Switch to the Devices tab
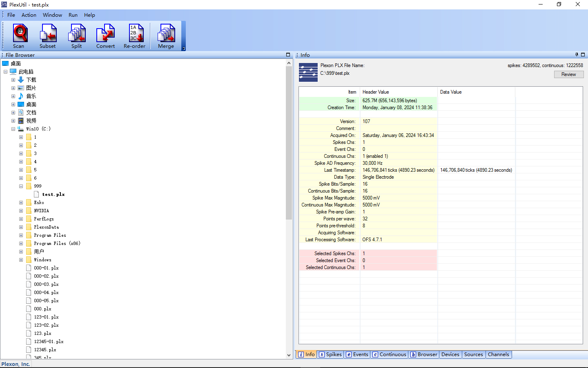 pos(450,355)
